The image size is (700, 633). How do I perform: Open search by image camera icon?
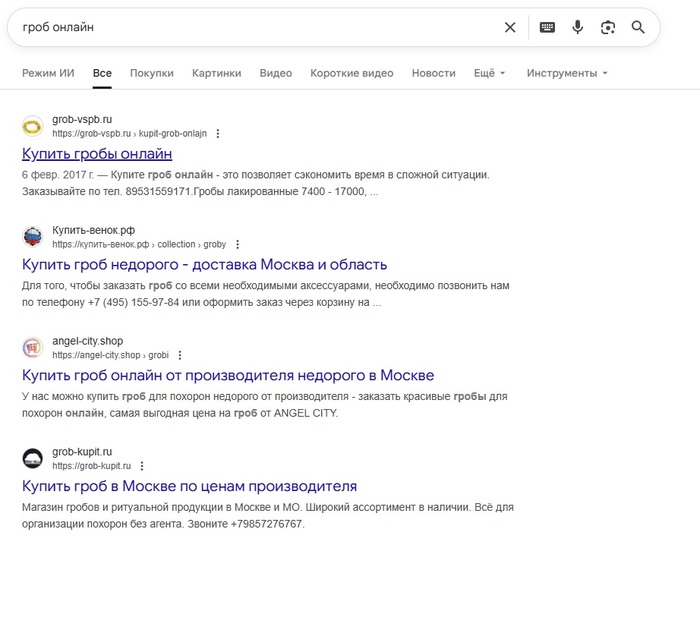tap(607, 28)
